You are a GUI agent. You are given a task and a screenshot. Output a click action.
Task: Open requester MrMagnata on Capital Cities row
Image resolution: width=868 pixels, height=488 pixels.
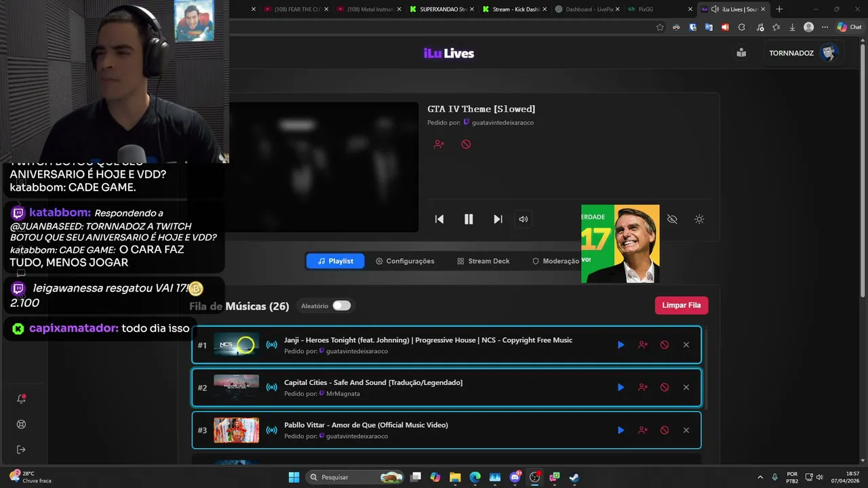click(x=343, y=394)
